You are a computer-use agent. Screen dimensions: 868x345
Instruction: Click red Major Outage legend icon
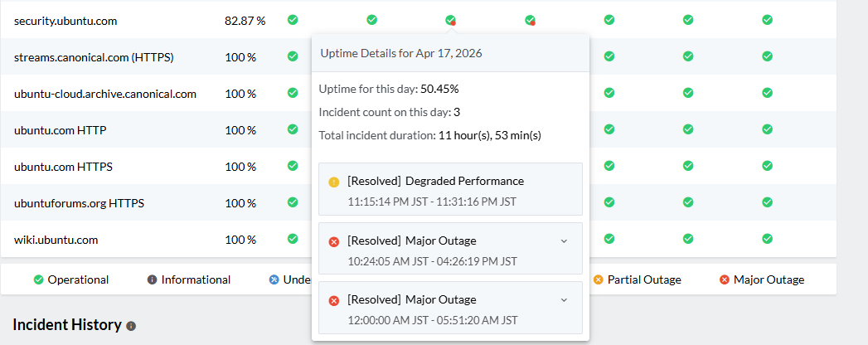click(x=724, y=280)
